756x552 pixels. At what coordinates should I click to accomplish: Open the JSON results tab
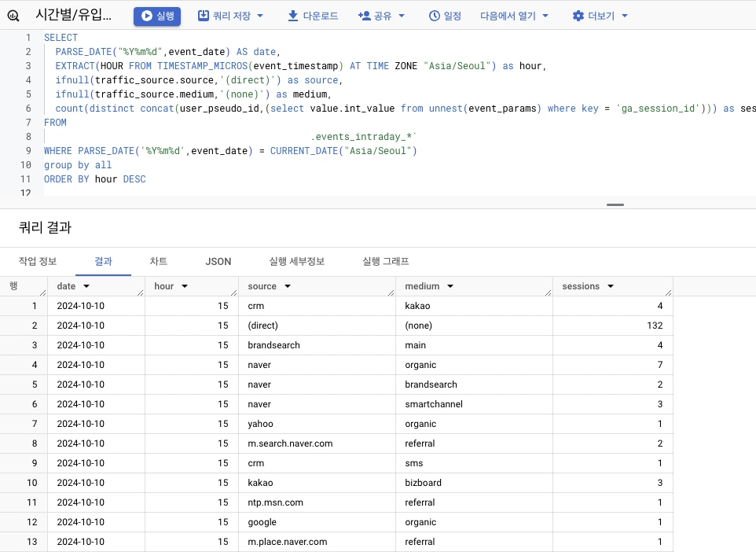coord(218,262)
